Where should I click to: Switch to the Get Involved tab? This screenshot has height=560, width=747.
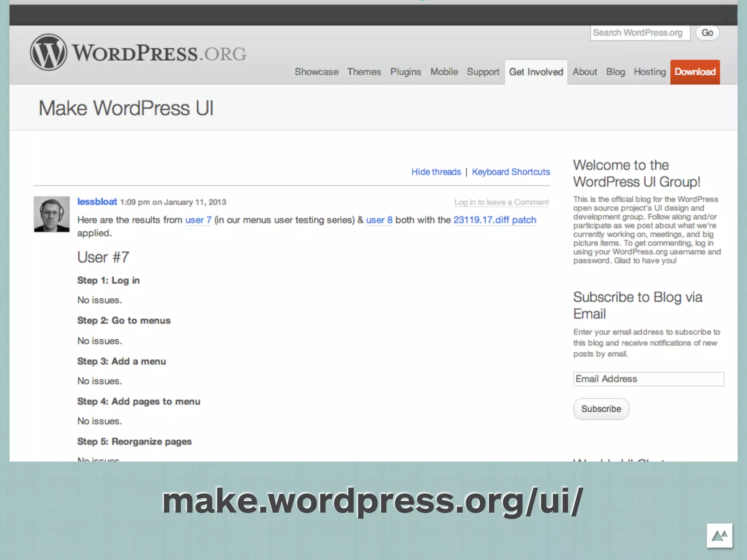pyautogui.click(x=536, y=72)
